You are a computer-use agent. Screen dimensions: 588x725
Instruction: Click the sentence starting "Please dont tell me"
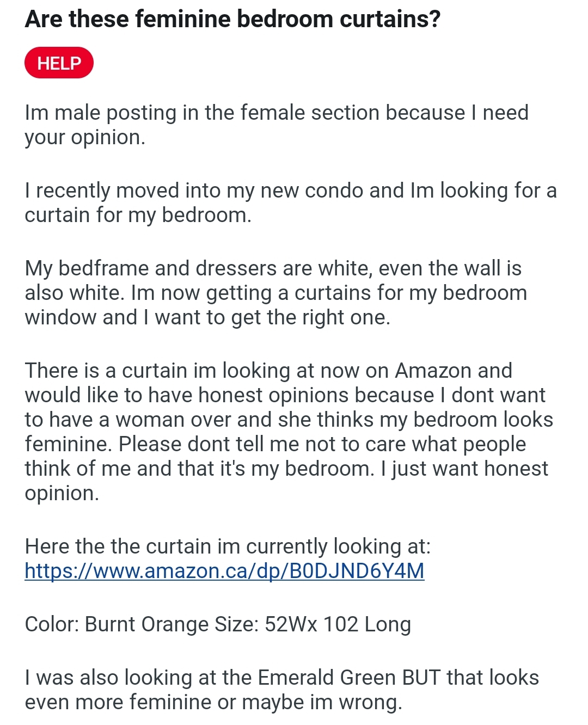pyautogui.click(x=321, y=445)
